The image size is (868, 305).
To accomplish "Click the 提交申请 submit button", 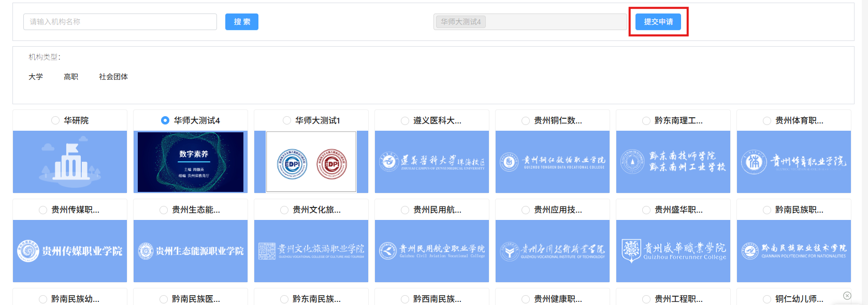I will pos(658,22).
